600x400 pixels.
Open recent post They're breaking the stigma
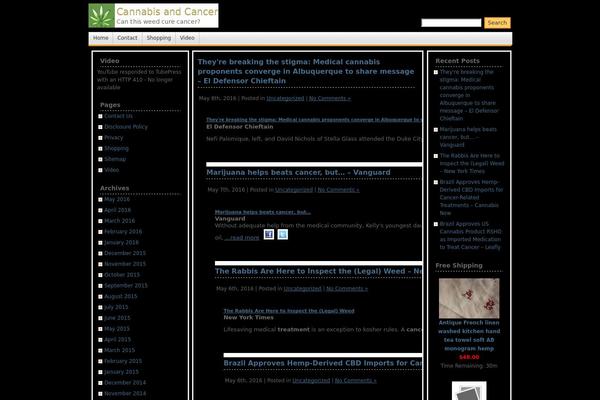pyautogui.click(x=469, y=95)
